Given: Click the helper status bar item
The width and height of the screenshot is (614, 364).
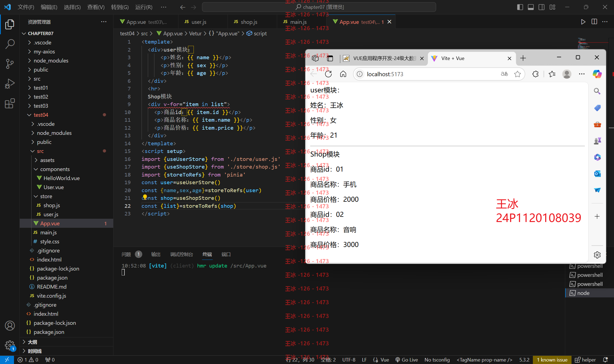Looking at the screenshot, I should pos(585,360).
